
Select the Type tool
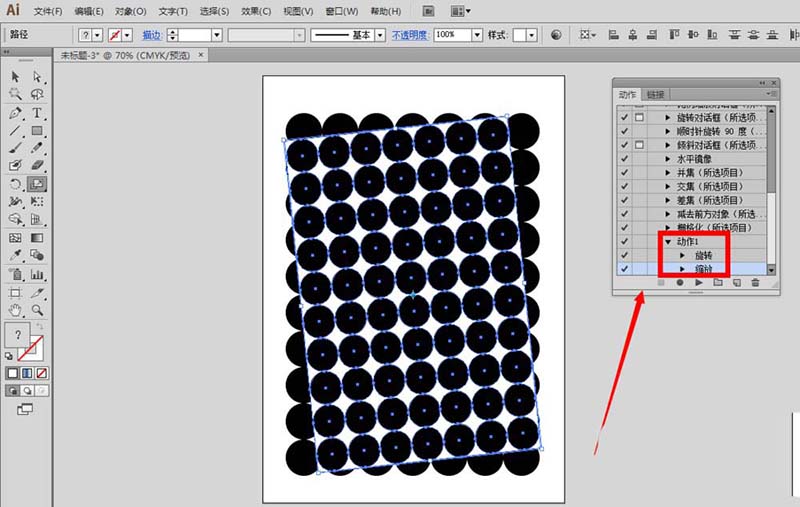coord(37,113)
